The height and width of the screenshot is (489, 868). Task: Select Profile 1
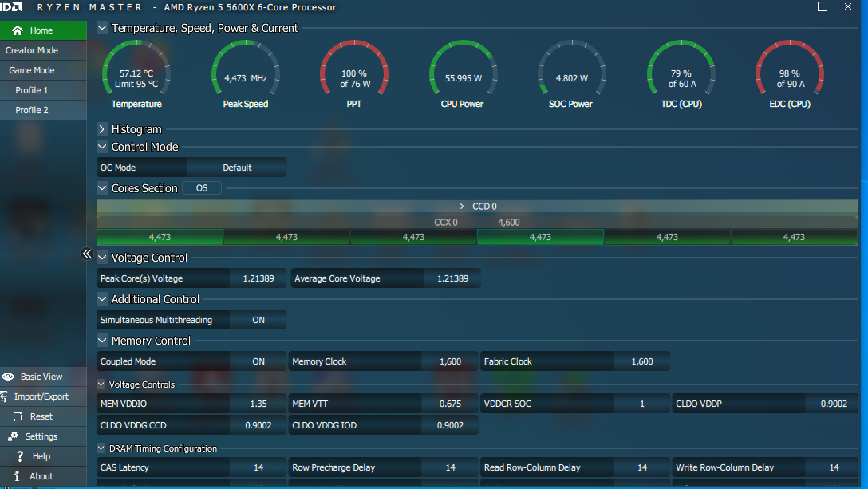[x=43, y=90]
